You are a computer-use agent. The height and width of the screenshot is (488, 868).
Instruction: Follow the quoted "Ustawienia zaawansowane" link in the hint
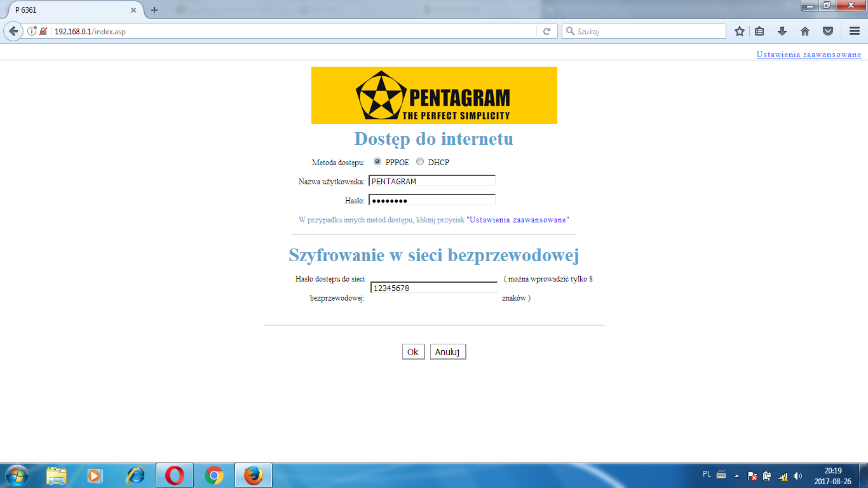518,220
